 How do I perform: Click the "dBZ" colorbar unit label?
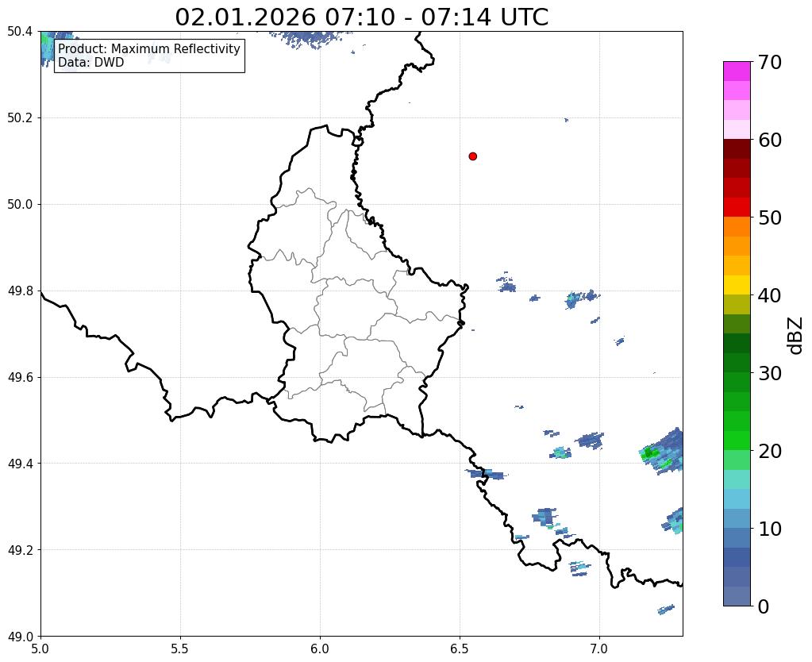(796, 336)
